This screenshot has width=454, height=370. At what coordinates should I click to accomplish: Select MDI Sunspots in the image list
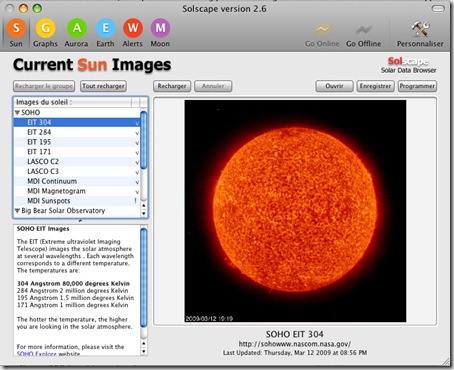pos(77,201)
